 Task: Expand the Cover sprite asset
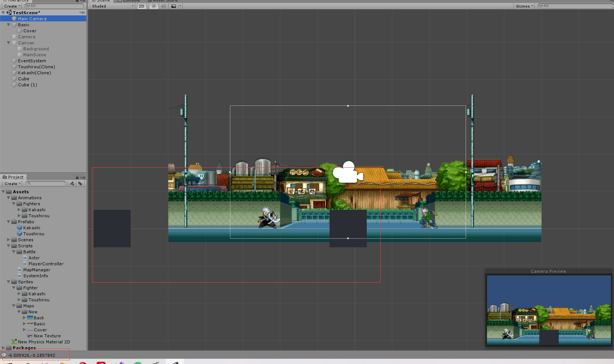[24, 330]
